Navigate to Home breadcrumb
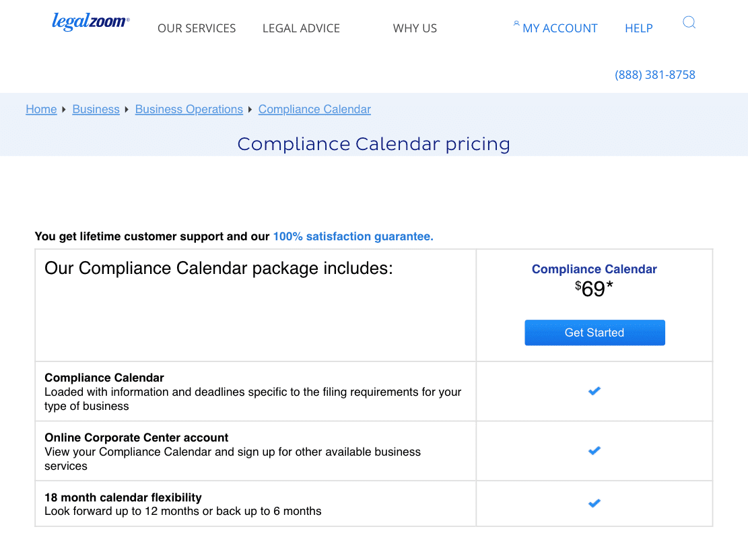This screenshot has height=560, width=748. 41,109
